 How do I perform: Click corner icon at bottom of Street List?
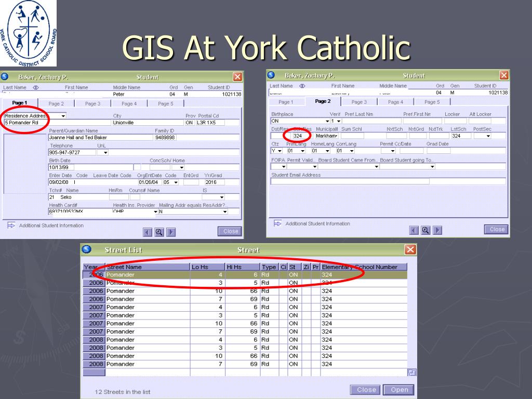tap(412, 372)
